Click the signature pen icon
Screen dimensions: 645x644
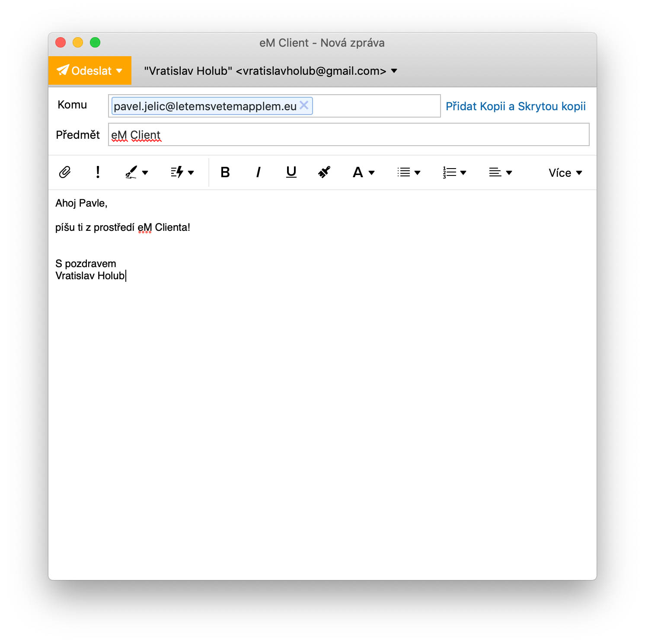pos(131,172)
